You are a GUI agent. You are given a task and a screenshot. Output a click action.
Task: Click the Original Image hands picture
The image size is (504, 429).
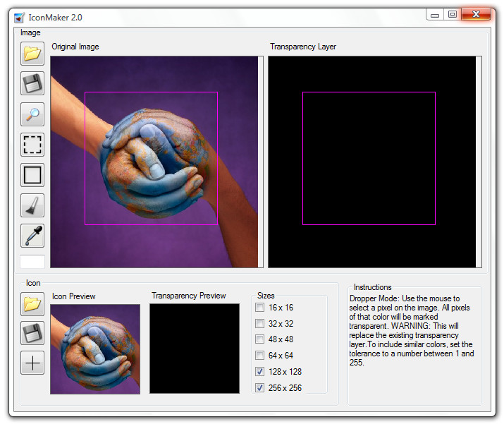pyautogui.click(x=154, y=162)
